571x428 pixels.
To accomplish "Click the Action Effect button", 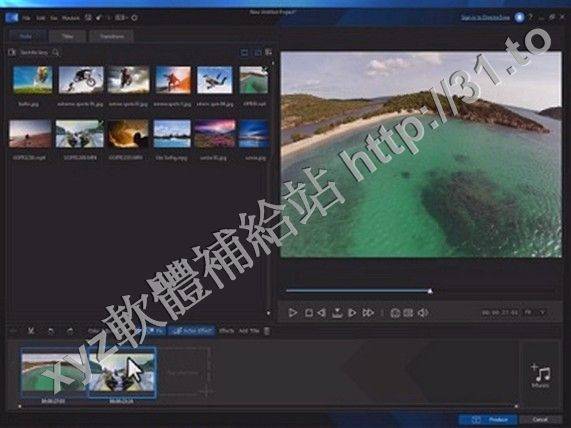I will point(192,331).
